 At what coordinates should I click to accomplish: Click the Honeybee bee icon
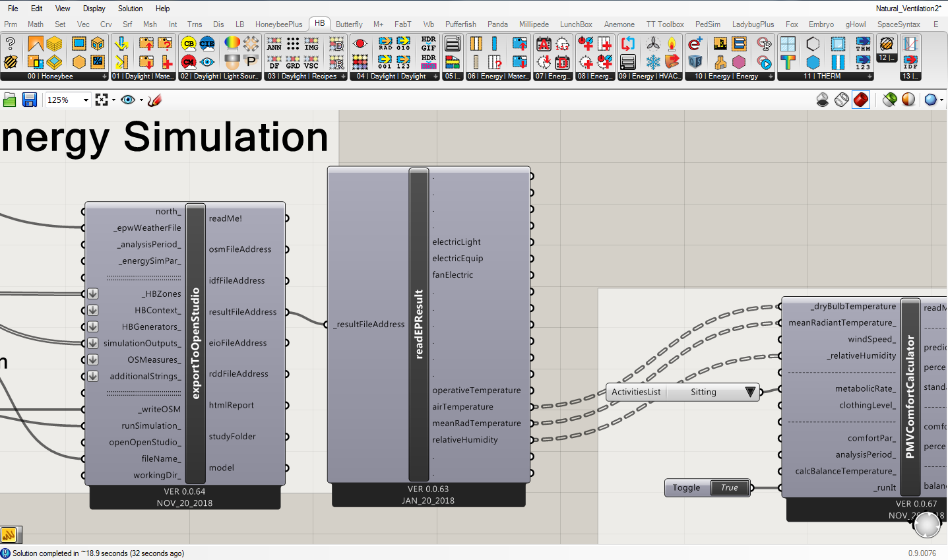tap(11, 62)
